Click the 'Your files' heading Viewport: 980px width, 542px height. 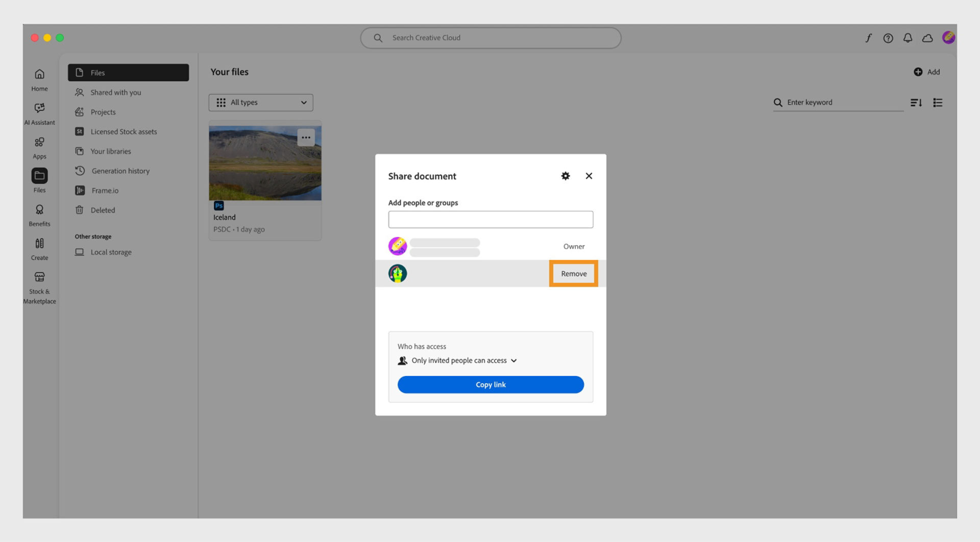click(230, 72)
